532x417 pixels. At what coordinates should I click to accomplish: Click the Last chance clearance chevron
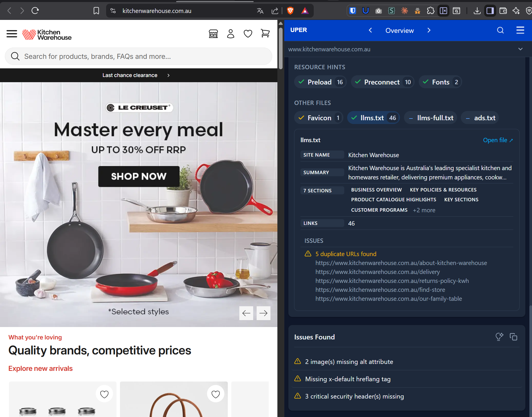pos(169,75)
